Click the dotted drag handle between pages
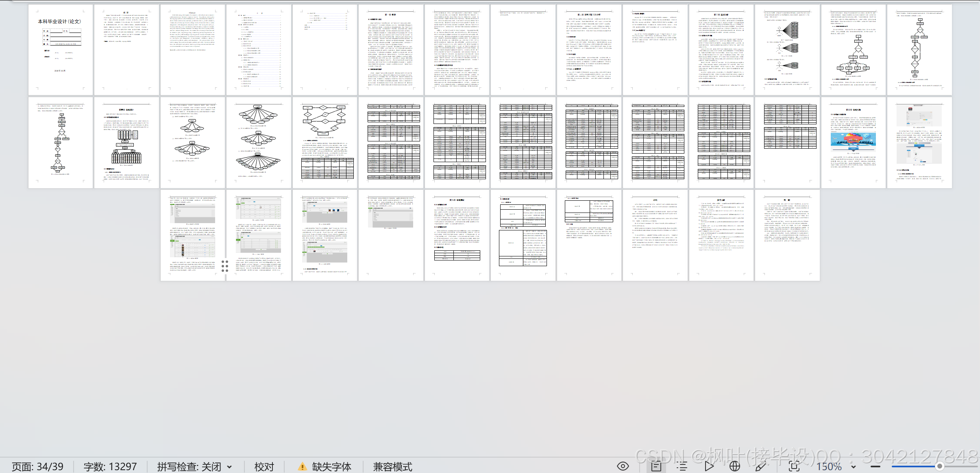The height and width of the screenshot is (473, 980). pos(225,266)
